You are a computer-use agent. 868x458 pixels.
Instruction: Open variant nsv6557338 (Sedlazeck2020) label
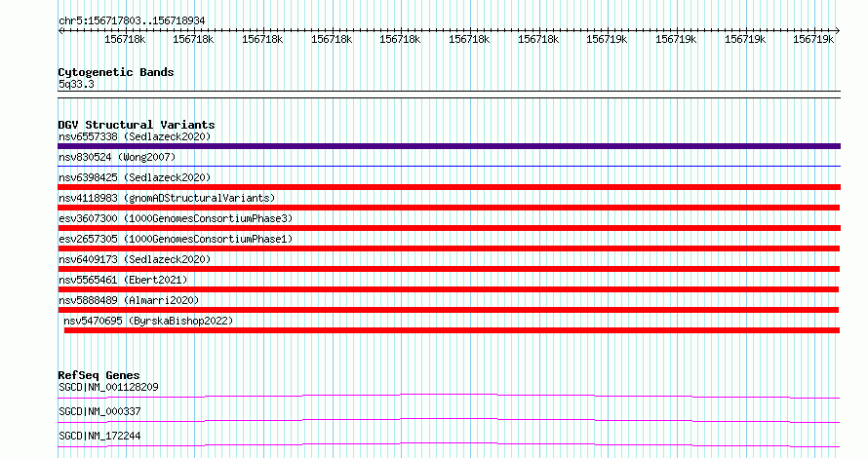click(135, 136)
